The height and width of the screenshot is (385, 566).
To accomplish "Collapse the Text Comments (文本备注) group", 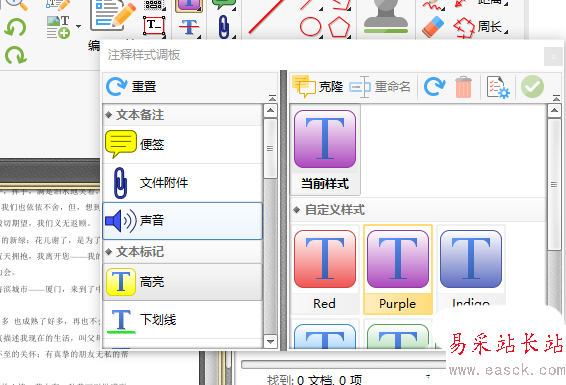I will point(109,115).
